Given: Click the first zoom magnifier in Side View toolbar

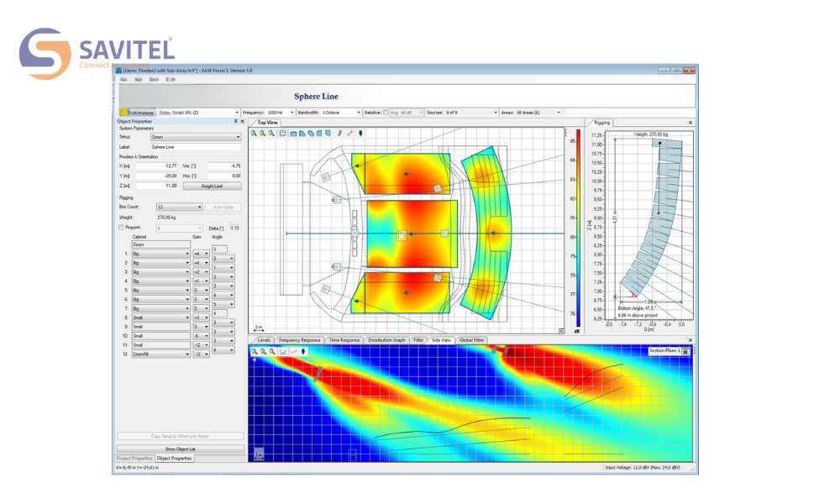Looking at the screenshot, I should pyautogui.click(x=255, y=352).
